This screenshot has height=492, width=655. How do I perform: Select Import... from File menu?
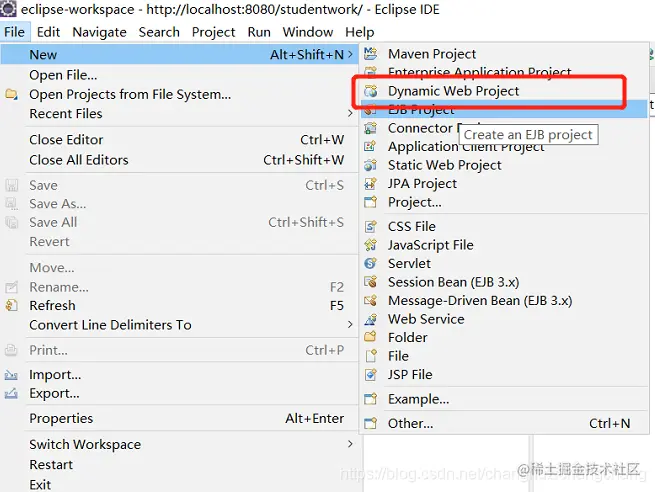[180, 375]
